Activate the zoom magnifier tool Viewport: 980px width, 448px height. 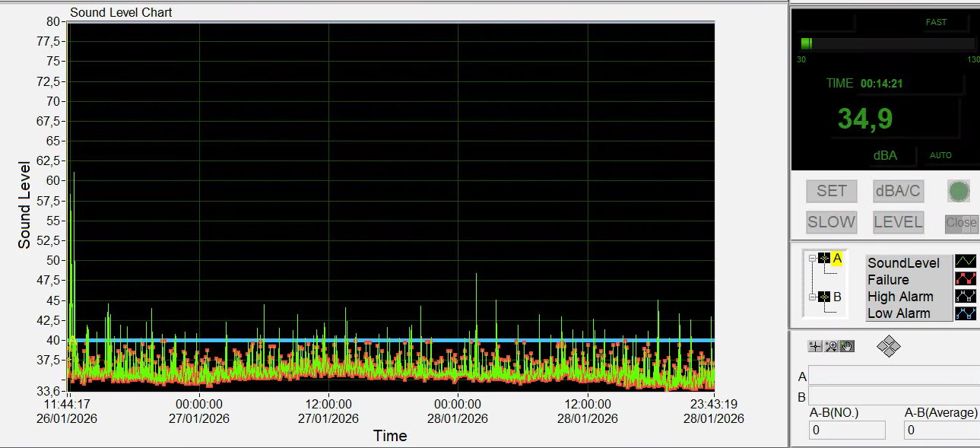tap(831, 346)
